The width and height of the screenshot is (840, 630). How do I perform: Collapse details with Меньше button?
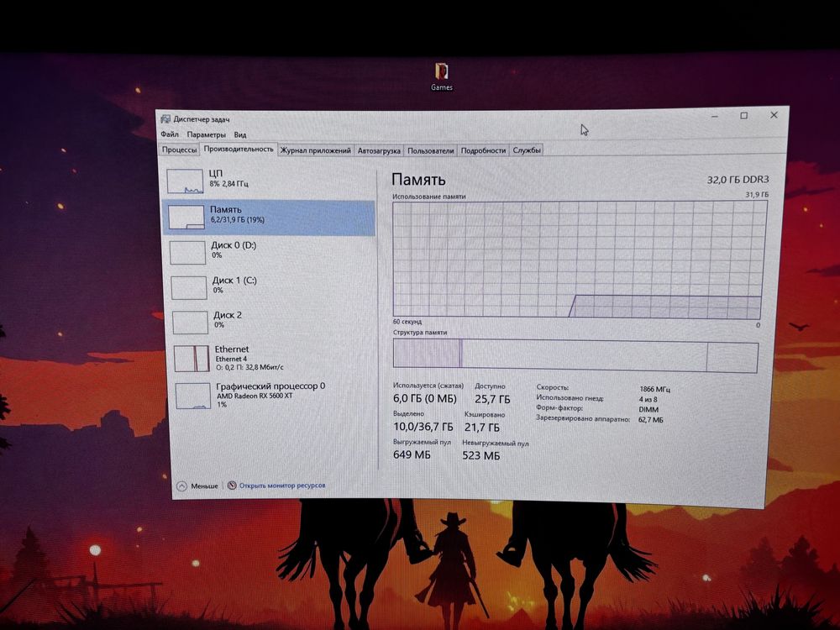197,486
